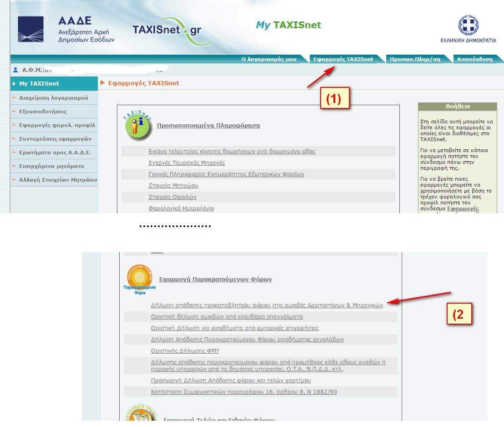Open the Εφαρμογή Παρακρατούμενων Φόρων heading link
504x427 pixels.
[x=215, y=280]
